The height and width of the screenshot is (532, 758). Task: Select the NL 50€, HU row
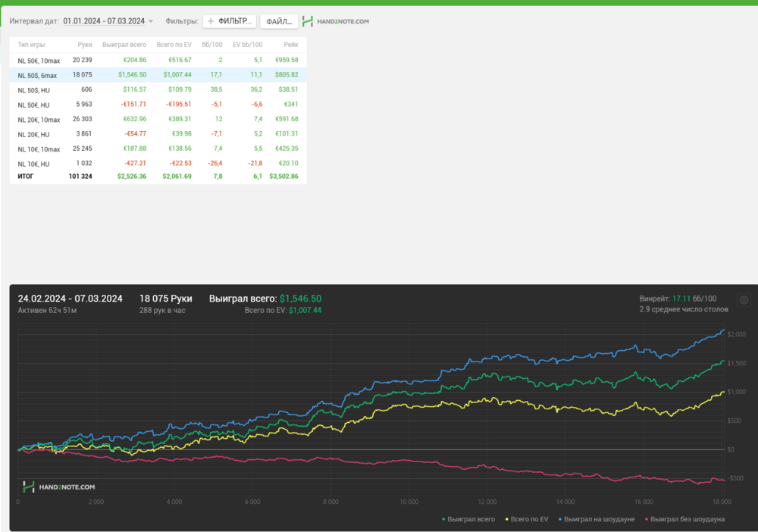158,105
